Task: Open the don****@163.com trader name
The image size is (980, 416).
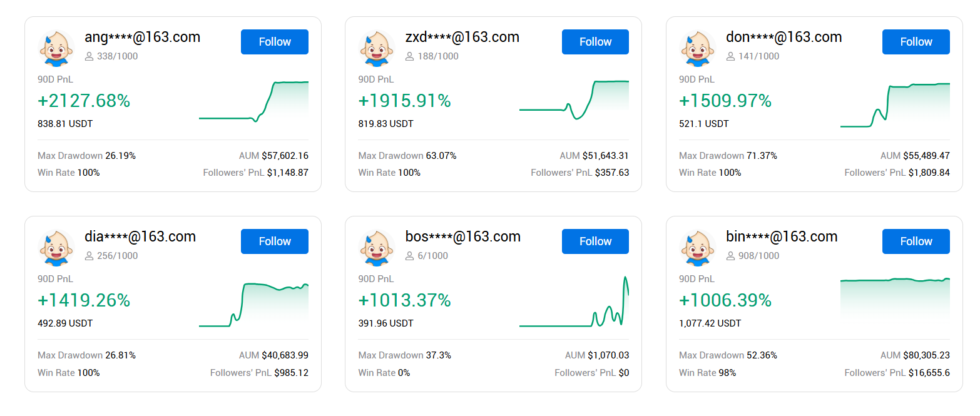Action: point(784,38)
